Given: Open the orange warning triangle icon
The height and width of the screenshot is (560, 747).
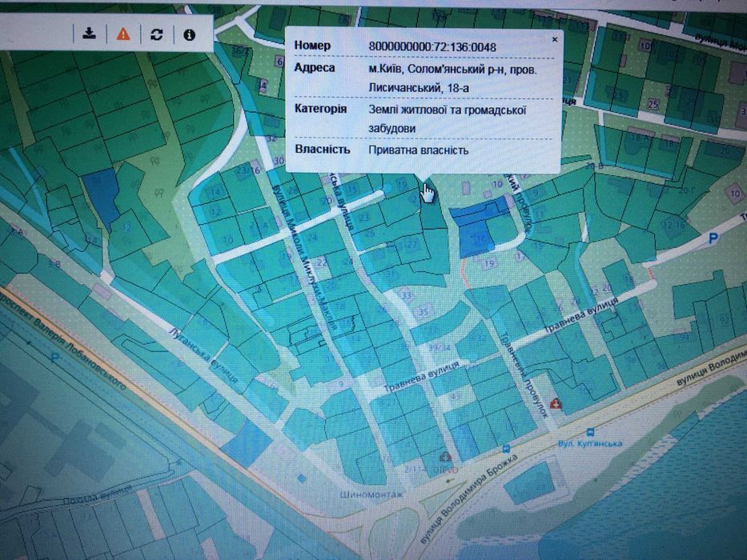Looking at the screenshot, I should (x=123, y=34).
